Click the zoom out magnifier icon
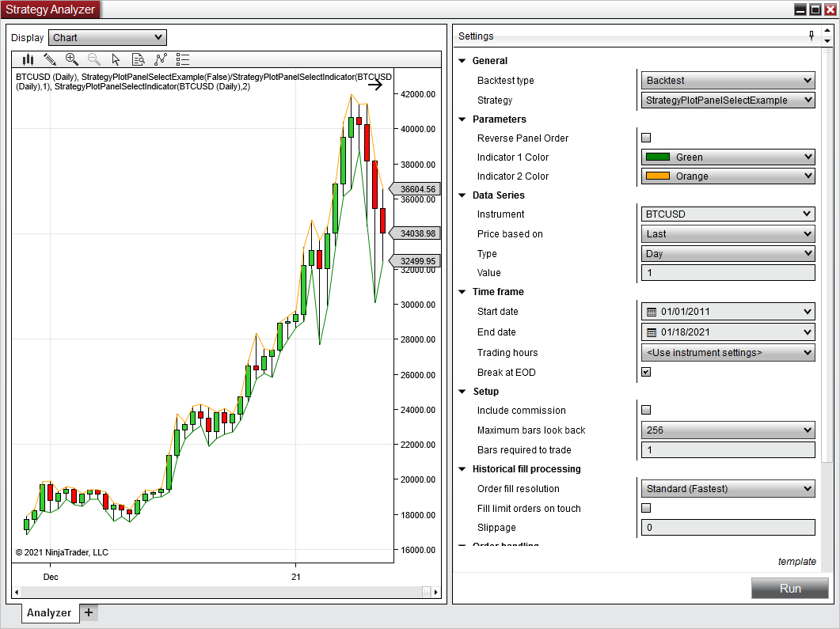 point(93,59)
